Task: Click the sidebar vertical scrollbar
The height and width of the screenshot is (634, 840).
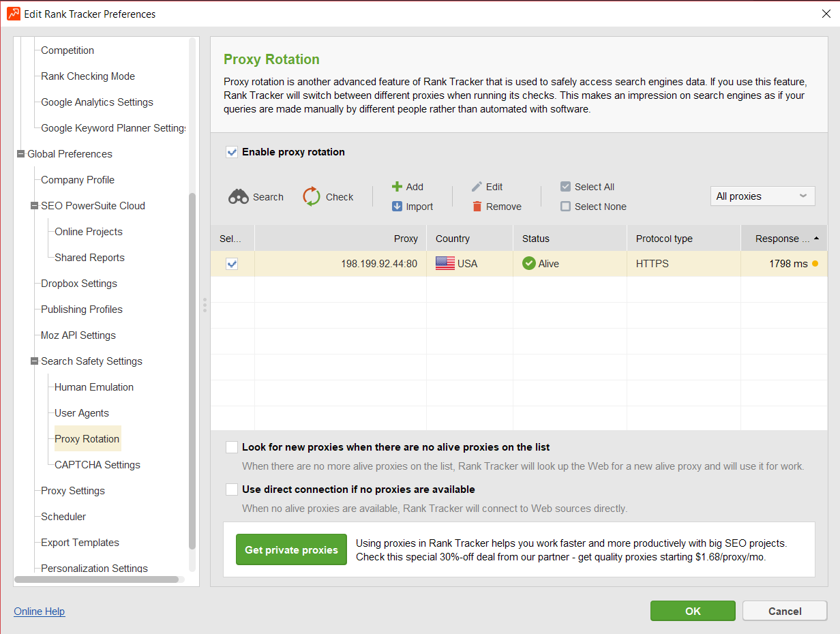Action: [x=192, y=371]
